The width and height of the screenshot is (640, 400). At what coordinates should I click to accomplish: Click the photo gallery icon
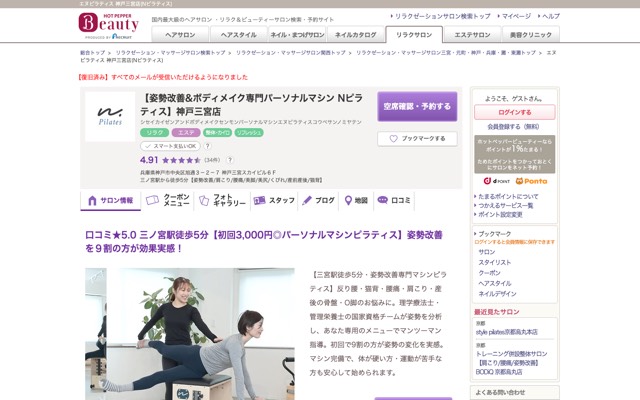pos(204,200)
